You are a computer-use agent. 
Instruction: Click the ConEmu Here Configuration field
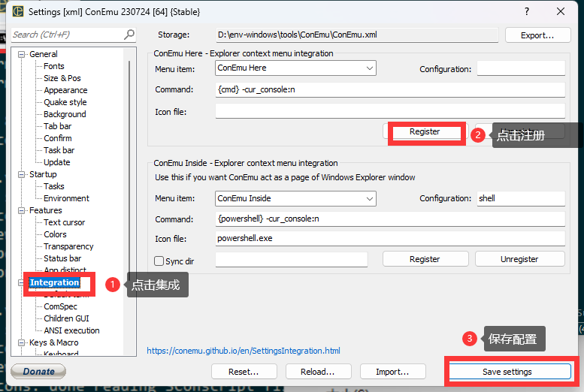pyautogui.click(x=521, y=68)
